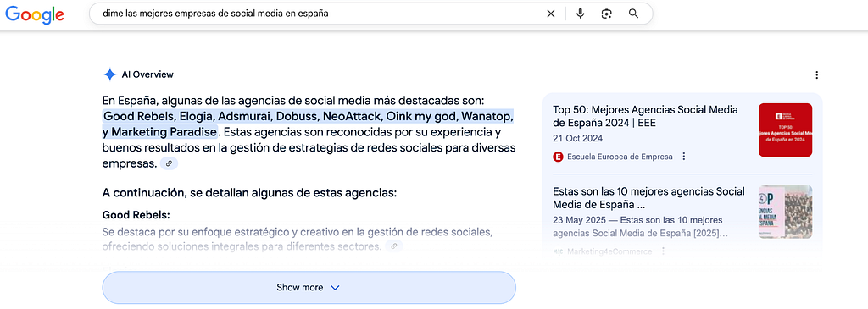Open Top 50 Mejores Agencias Social Media article
The height and width of the screenshot is (309, 868).
645,116
